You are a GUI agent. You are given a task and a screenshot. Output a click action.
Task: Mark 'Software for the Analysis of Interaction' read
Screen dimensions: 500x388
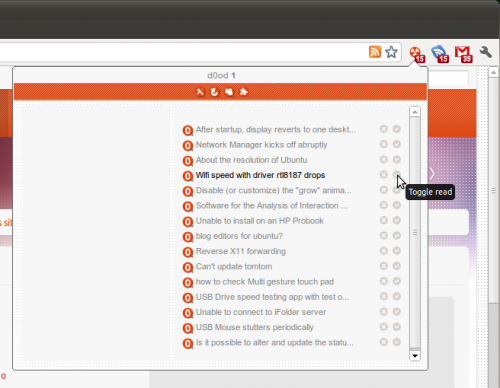(397, 205)
